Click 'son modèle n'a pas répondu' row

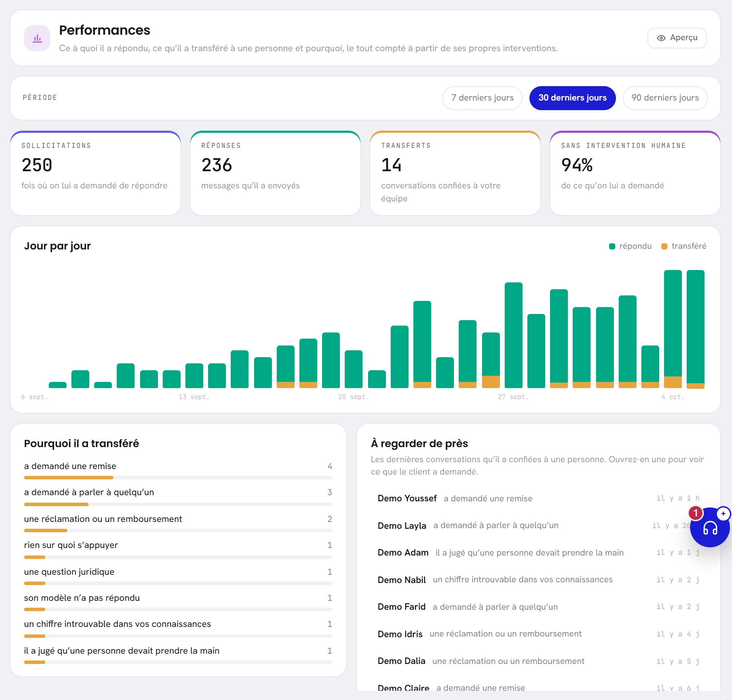coord(178,602)
